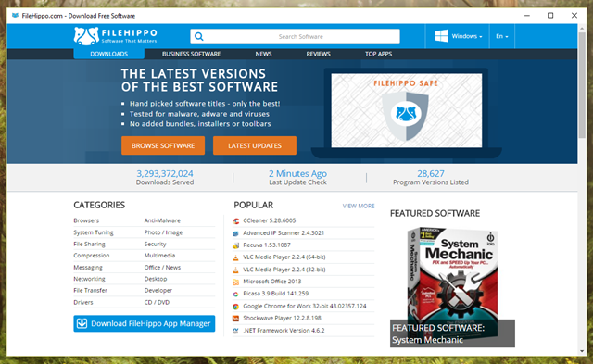593x364 pixels.
Task: Open Picasa 3.9 Build 141.259 link
Action: [x=276, y=294]
